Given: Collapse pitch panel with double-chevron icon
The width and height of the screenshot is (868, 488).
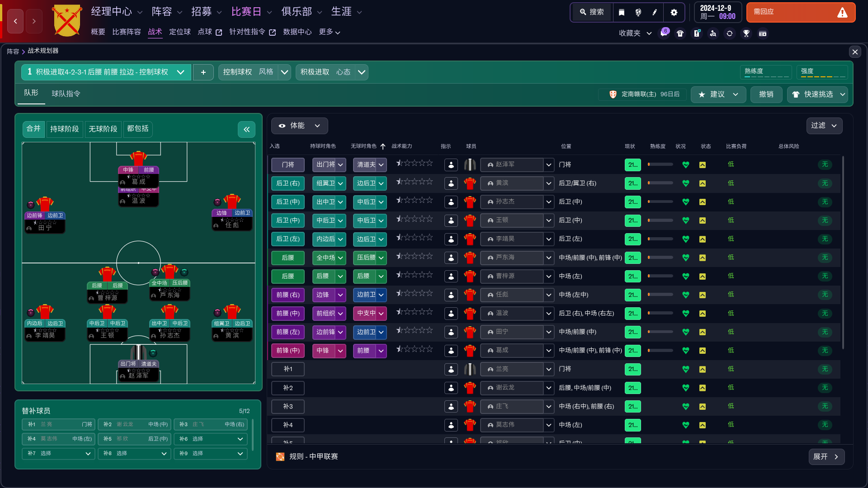Looking at the screenshot, I should 246,129.
